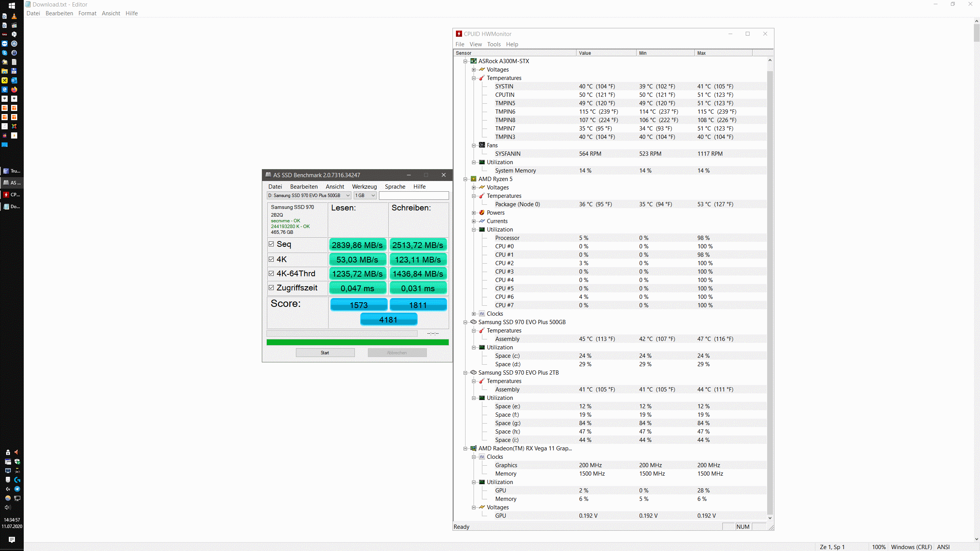The width and height of the screenshot is (980, 551).
Task: Click the AS SSD Benchmark title bar icon
Action: (268, 175)
